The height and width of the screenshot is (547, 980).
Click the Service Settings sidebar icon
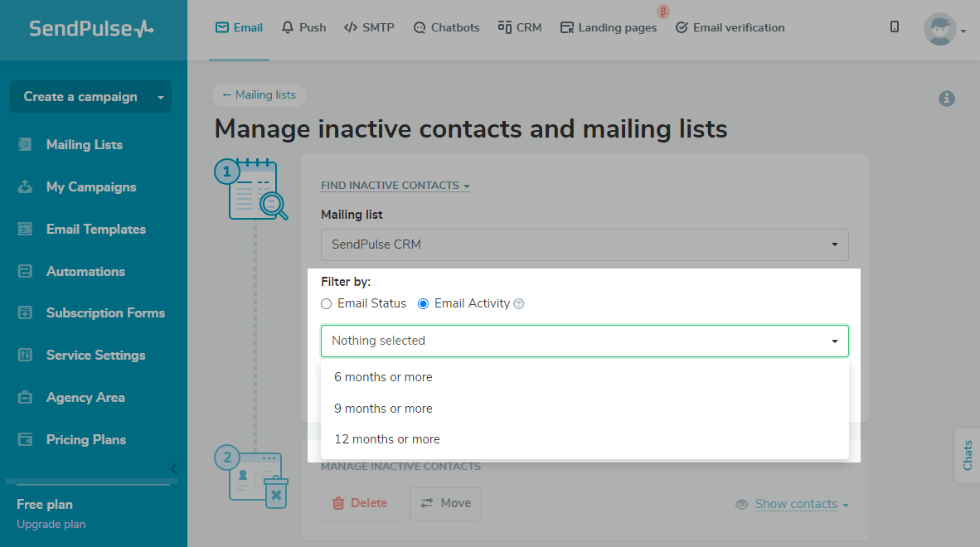click(26, 355)
